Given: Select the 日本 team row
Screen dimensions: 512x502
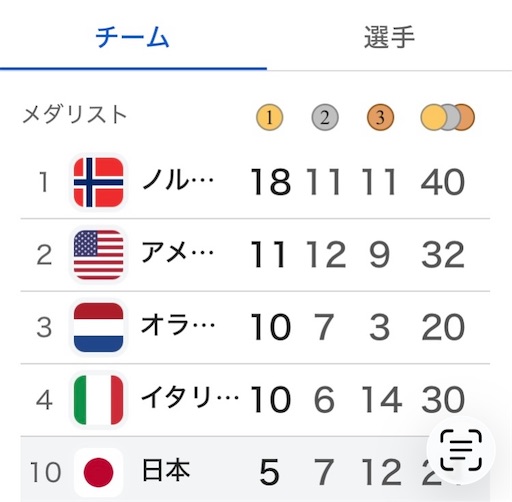Looking at the screenshot, I should click(255, 469).
